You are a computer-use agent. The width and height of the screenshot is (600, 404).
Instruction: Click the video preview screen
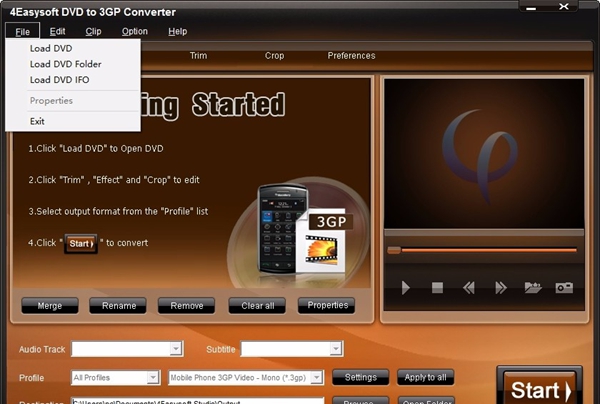coord(484,154)
